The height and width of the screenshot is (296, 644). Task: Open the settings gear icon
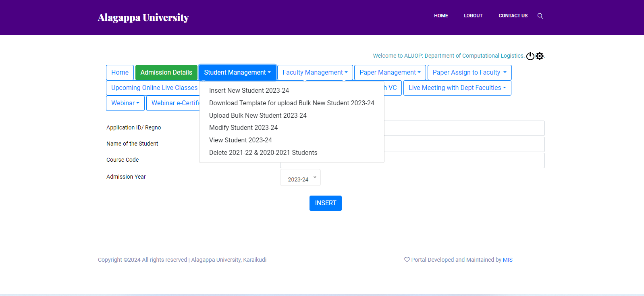tap(540, 56)
